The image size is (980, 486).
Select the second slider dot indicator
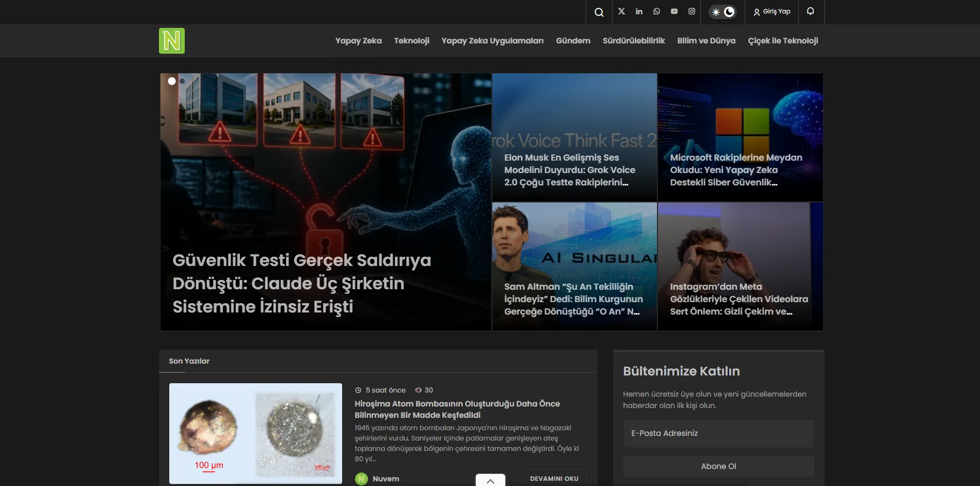[182, 81]
